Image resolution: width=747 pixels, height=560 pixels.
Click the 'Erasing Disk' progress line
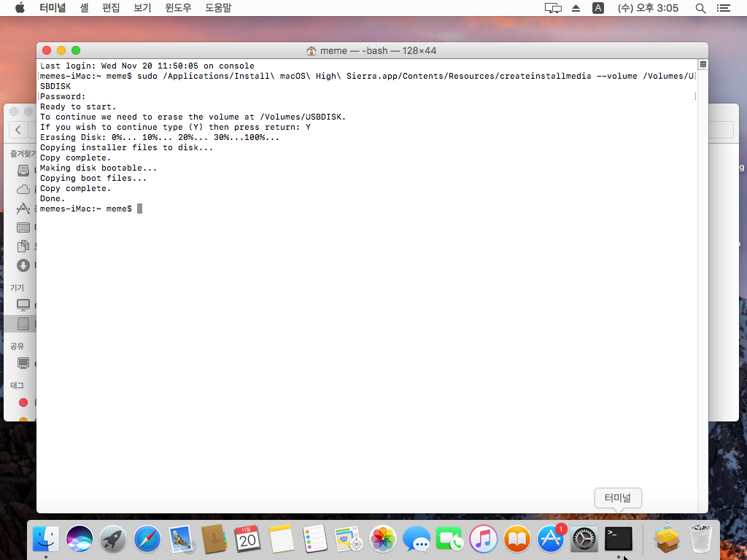coord(160,137)
